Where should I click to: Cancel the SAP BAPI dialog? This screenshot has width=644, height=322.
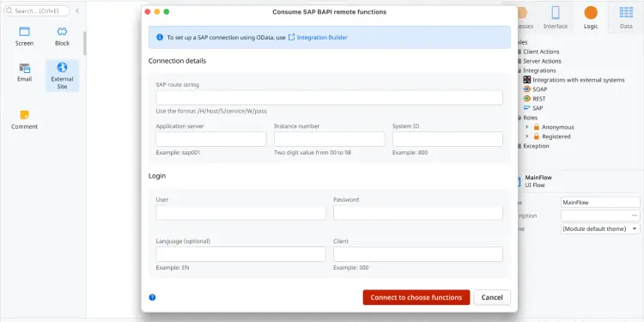[492, 297]
